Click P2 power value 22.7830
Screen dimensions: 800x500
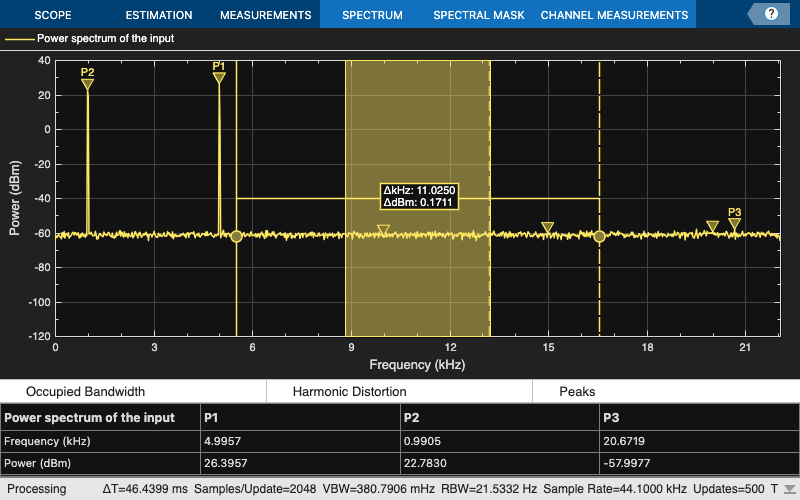coord(425,463)
